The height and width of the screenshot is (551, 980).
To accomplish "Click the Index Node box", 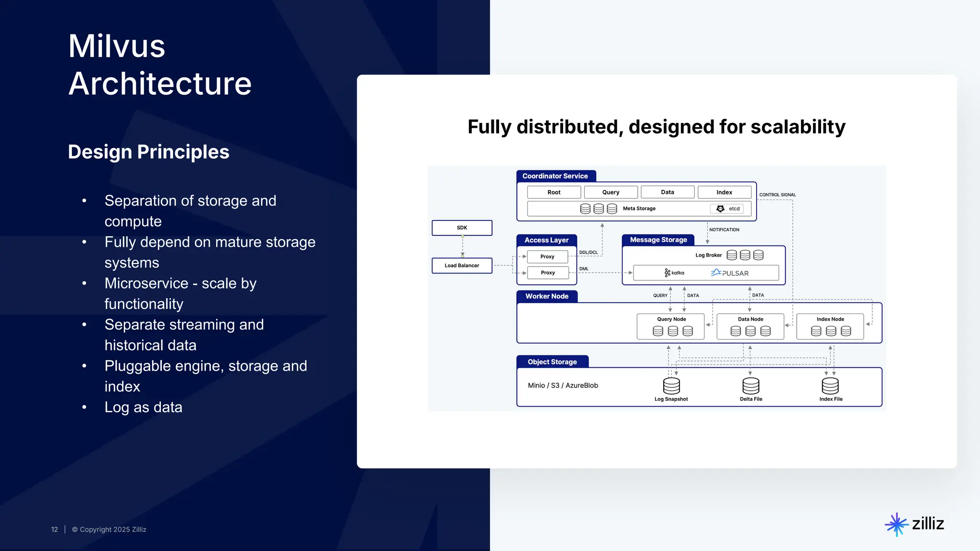I will (830, 326).
